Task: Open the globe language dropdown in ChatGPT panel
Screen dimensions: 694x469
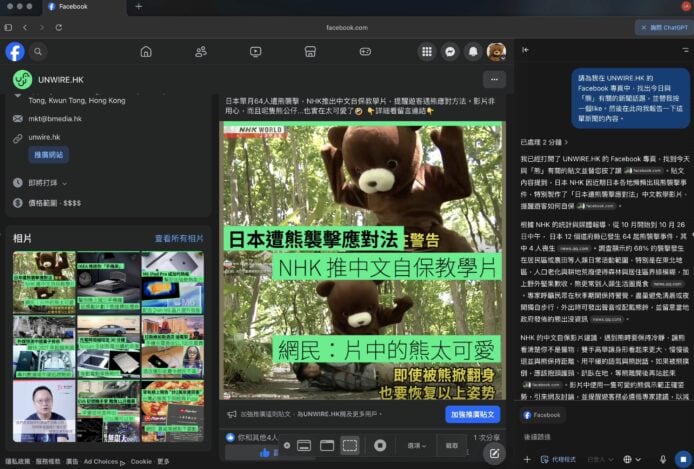Action: pos(631,459)
